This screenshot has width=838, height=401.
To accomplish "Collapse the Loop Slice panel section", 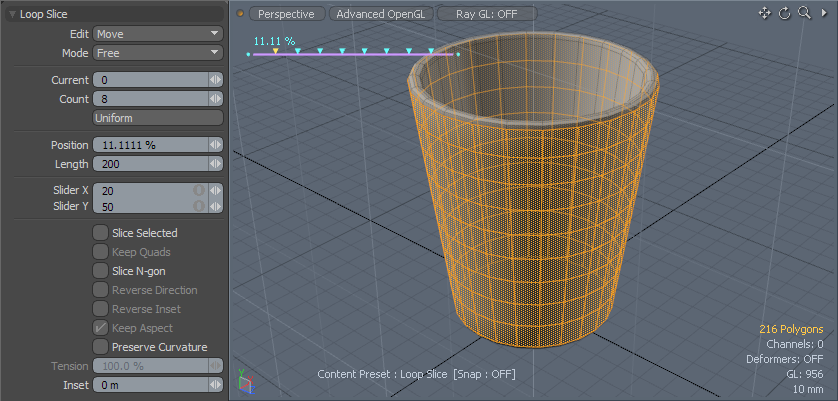I will click(x=12, y=15).
